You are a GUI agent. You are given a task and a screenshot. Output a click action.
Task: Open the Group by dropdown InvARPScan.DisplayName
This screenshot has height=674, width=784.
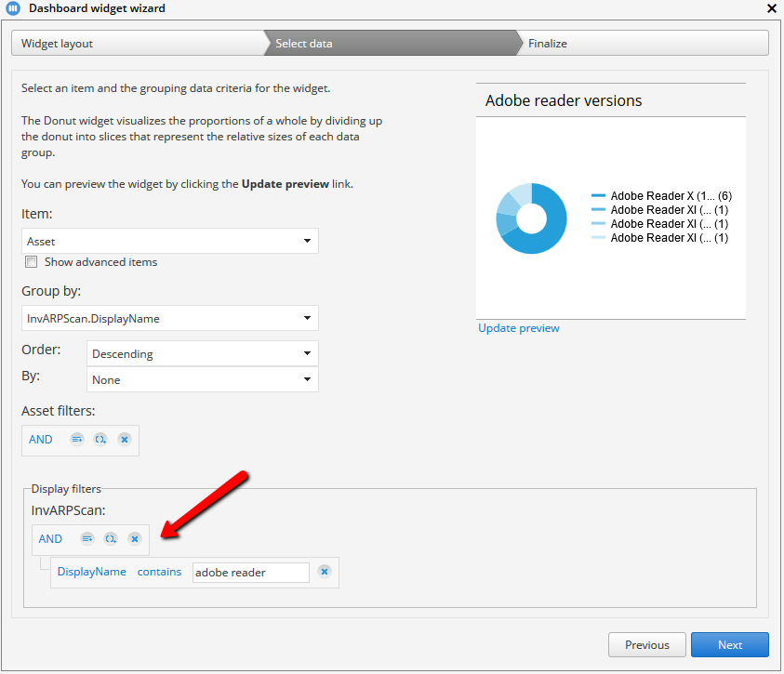(170, 318)
